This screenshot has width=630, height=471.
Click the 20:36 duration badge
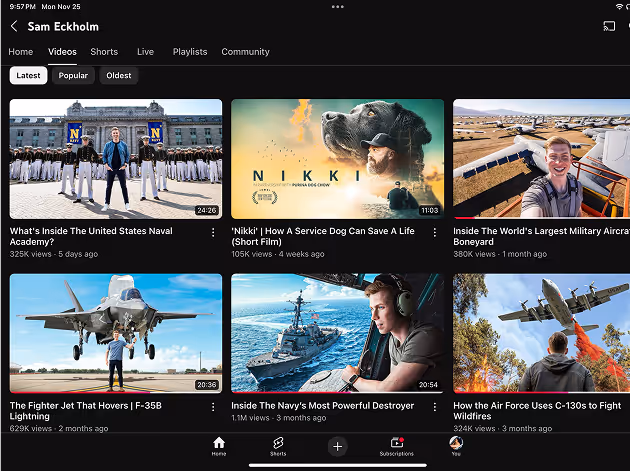(207, 385)
